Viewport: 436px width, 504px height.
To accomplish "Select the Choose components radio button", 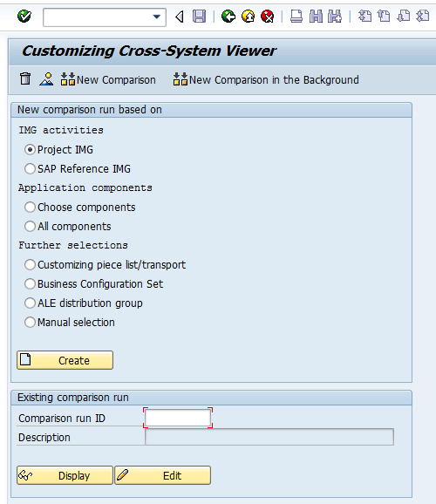I will [30, 207].
